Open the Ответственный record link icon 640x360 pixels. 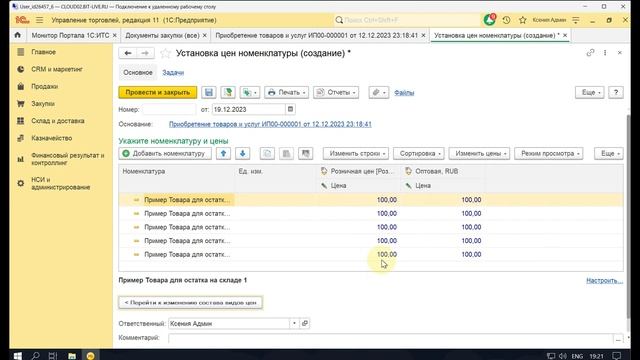coord(305,323)
